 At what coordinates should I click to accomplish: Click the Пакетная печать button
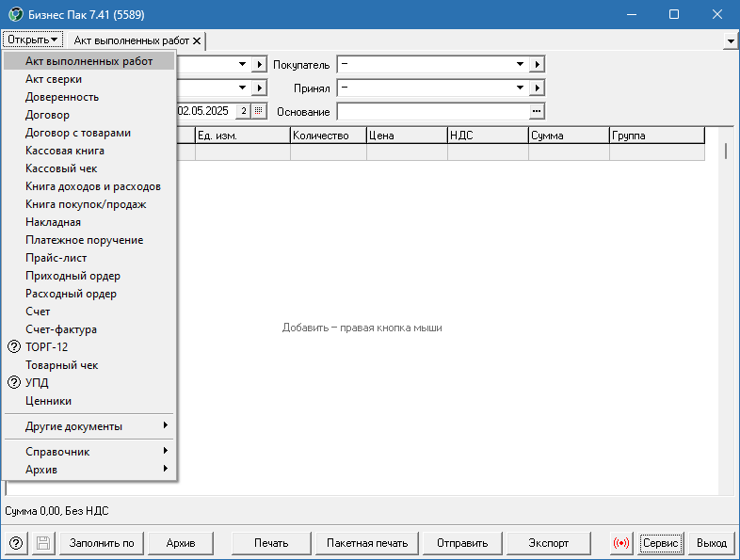coord(367,543)
